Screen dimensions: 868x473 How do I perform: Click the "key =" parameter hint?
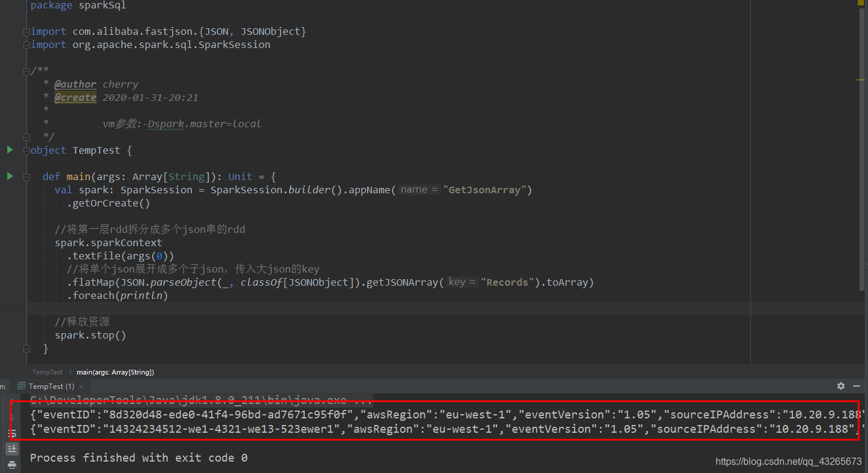(462, 282)
